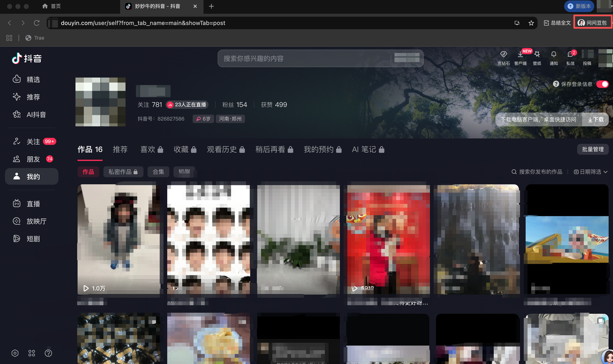The image size is (613, 364).
Task: Expand the 日期筛选 date filter dropdown
Action: pos(590,172)
